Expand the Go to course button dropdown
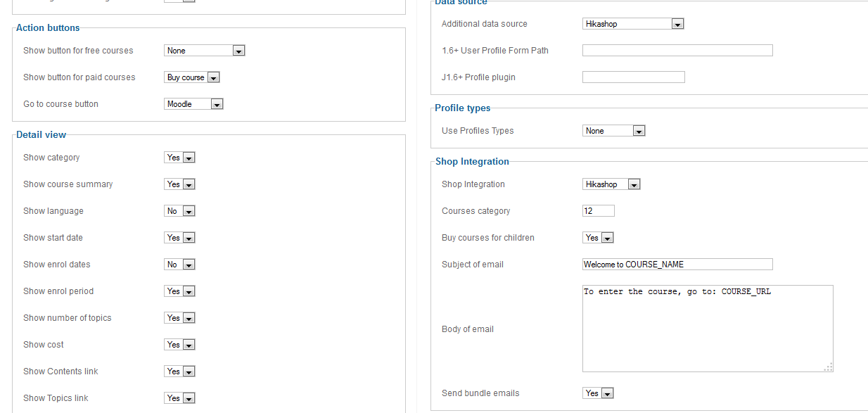The height and width of the screenshot is (413, 868). coord(193,104)
